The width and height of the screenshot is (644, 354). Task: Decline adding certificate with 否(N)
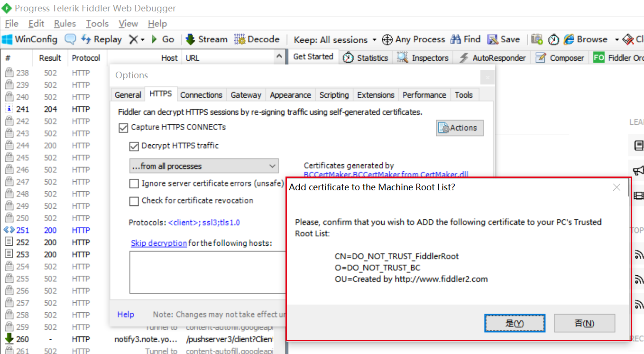(584, 323)
